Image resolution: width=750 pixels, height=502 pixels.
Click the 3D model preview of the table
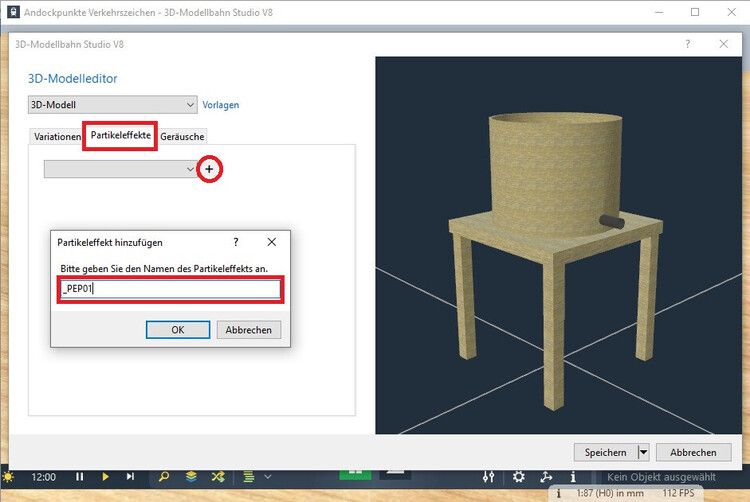[x=558, y=245]
